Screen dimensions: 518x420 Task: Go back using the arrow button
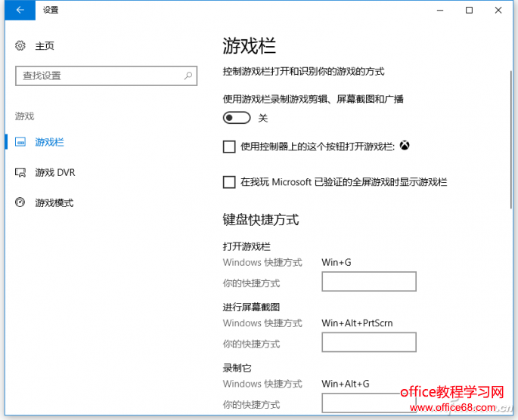pos(20,11)
